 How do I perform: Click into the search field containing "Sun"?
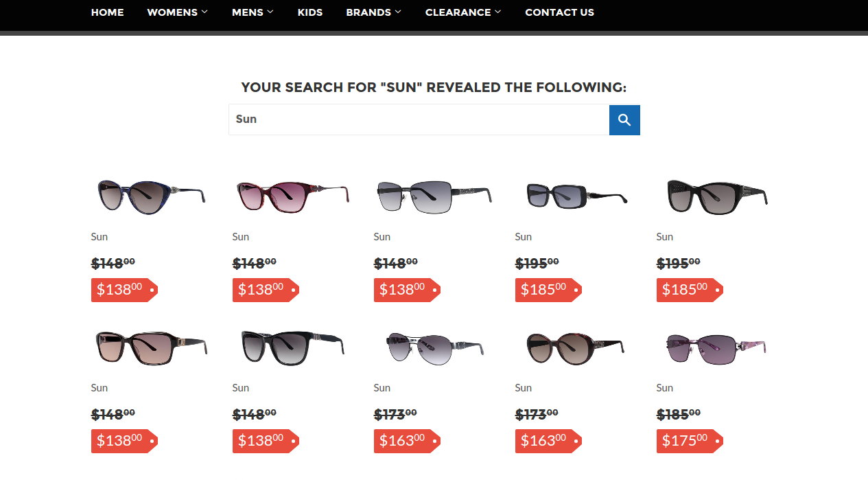point(419,119)
